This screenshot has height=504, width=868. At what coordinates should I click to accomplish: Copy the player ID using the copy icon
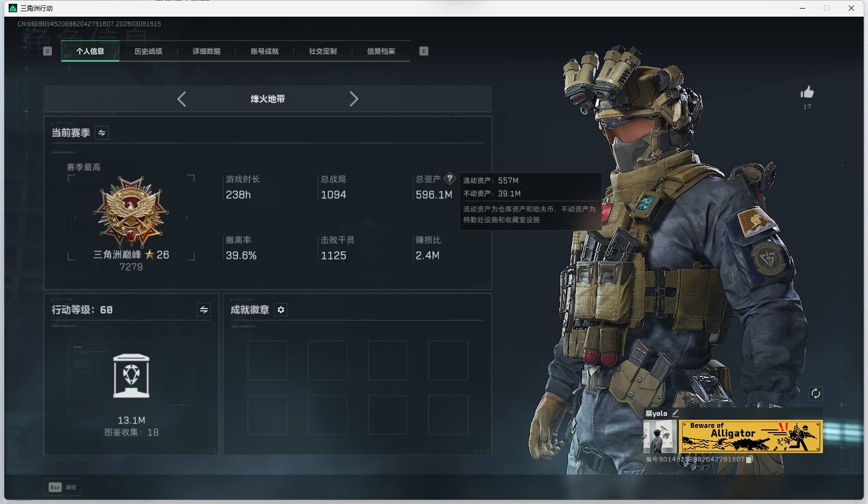pos(749,459)
